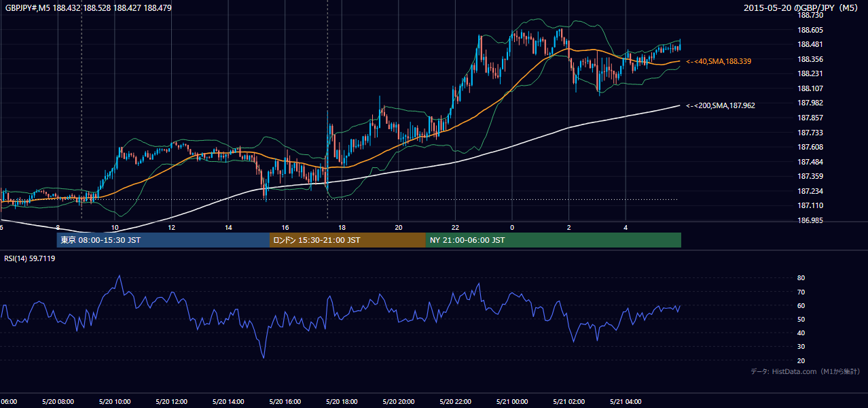This screenshot has width=868, height=408.
Task: Click the RSI axis level 40
Action: 801,333
